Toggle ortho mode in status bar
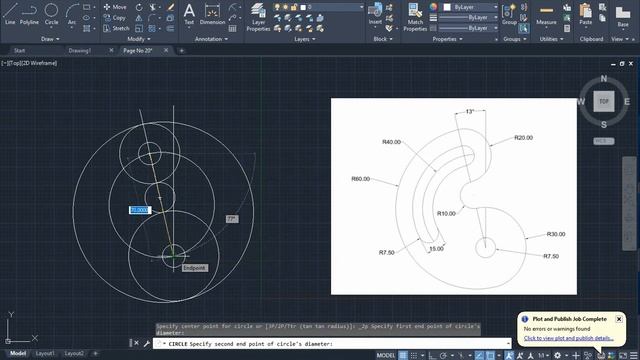Image resolution: width=640 pixels, height=360 pixels. coord(432,356)
